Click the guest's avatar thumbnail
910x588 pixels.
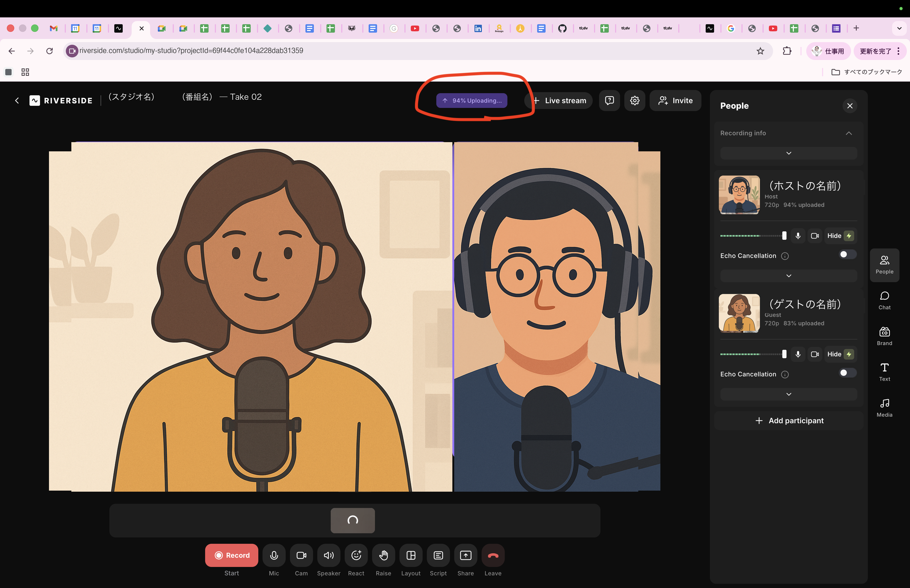click(x=739, y=313)
